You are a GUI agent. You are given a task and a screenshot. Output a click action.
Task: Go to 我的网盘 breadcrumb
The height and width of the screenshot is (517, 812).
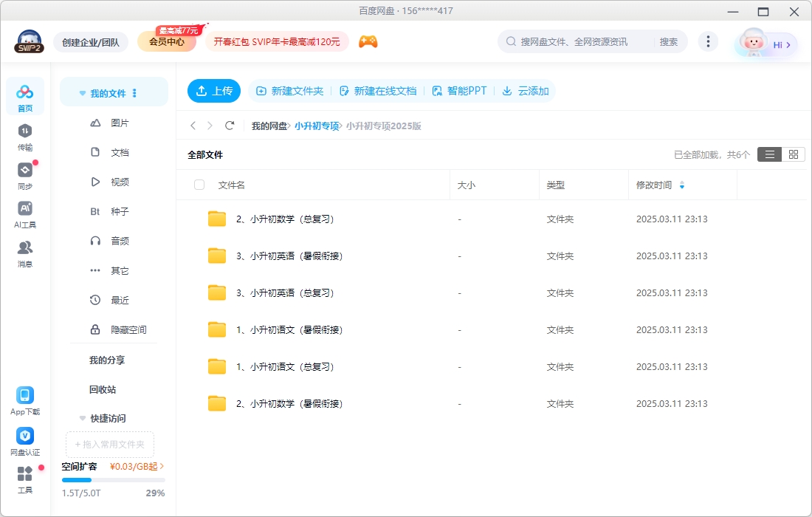tap(269, 126)
